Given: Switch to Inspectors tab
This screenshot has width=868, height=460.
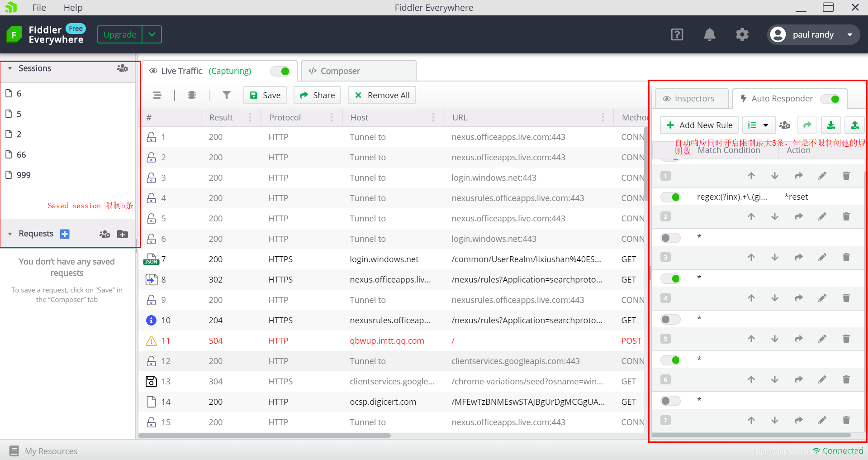Looking at the screenshot, I should (x=692, y=99).
